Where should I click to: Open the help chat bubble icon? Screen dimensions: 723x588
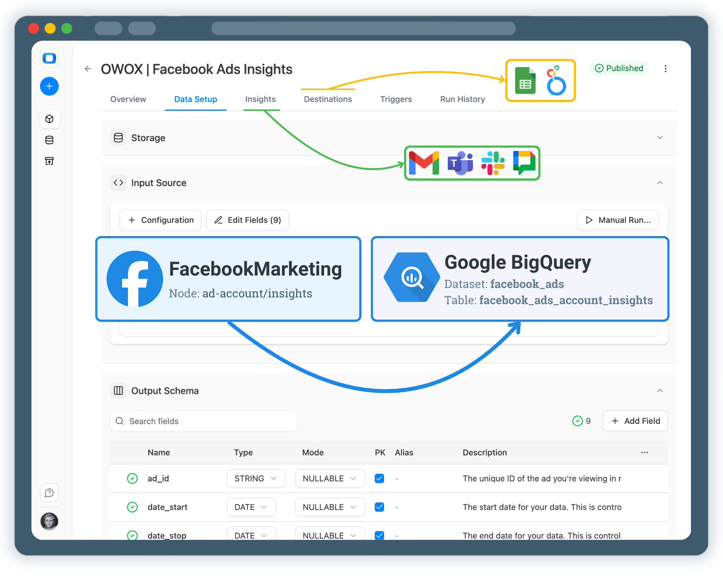49,493
